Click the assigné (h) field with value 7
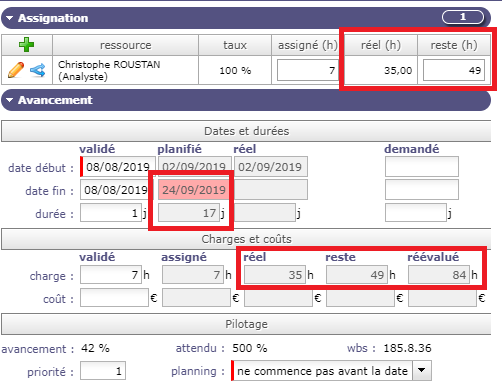Viewport: 502px width, 387px height. (308, 70)
